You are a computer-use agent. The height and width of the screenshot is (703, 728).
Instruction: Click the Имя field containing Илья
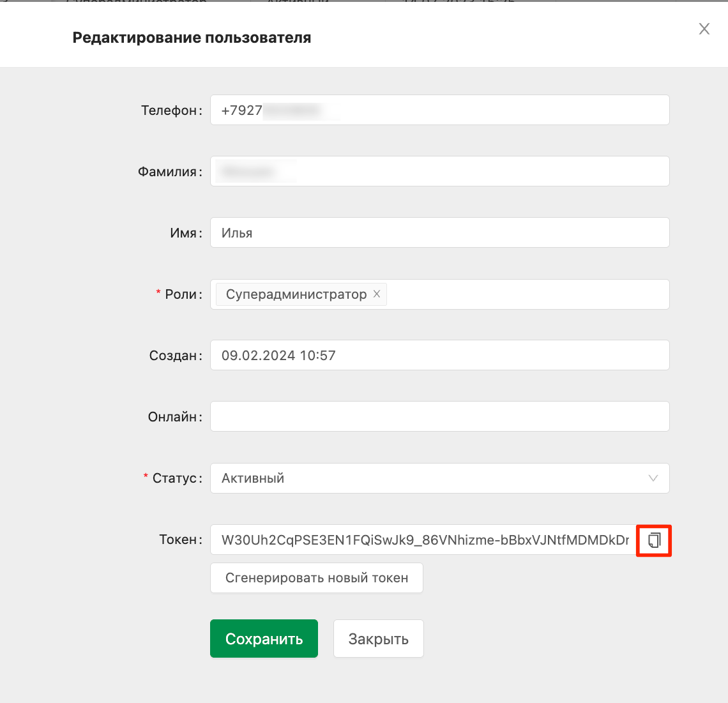439,232
